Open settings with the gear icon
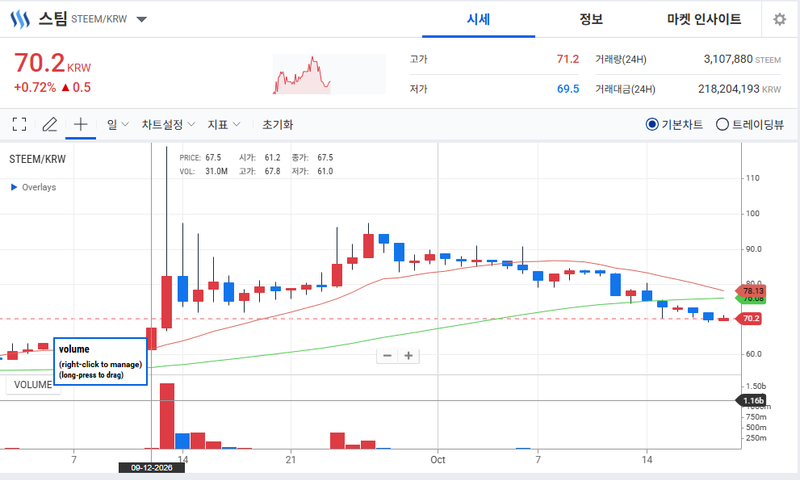This screenshot has height=480, width=800. pyautogui.click(x=779, y=19)
